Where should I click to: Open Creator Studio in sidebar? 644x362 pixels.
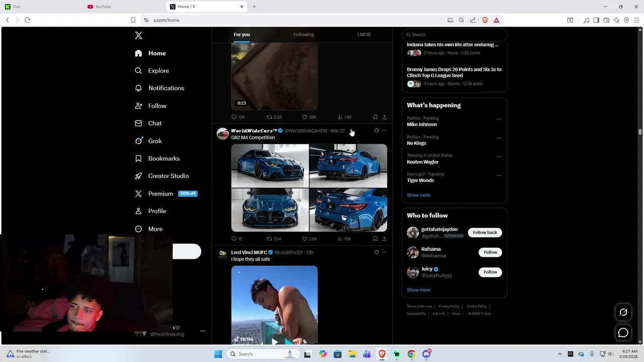pyautogui.click(x=162, y=176)
